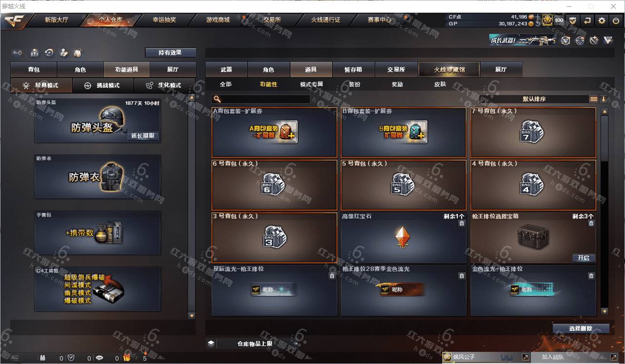Expand the 晚风公子 chat window arrow
This screenshot has height=364, width=625.
tap(525, 357)
